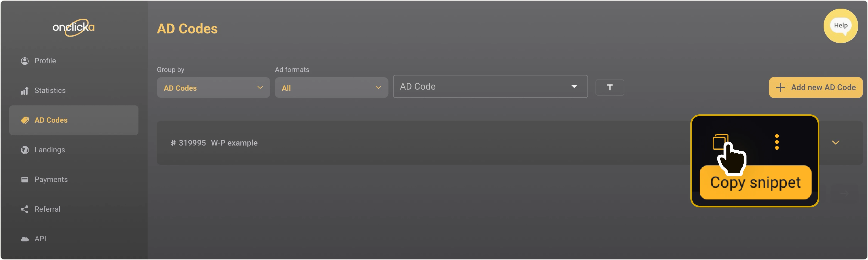Screen dimensions: 868x260
Task: Open the Referral share icon
Action: point(24,209)
